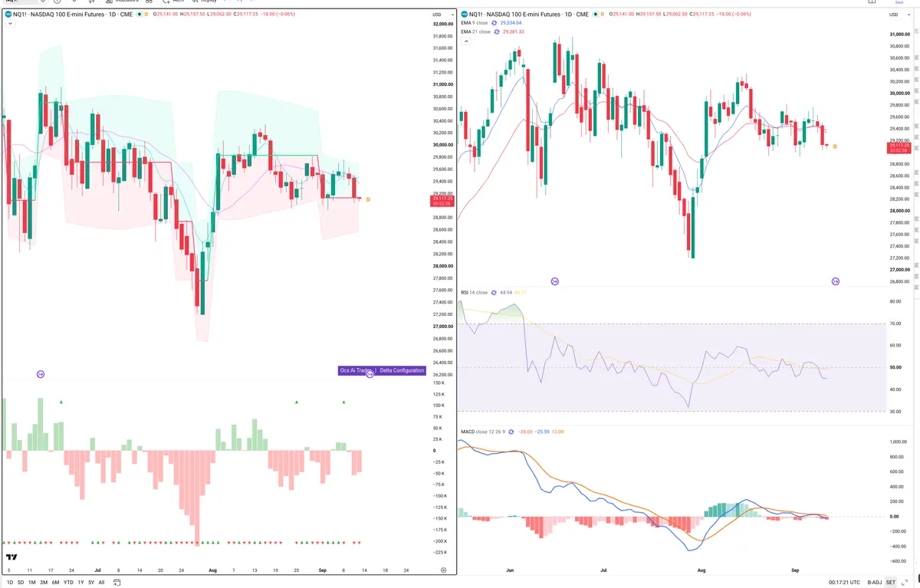Click the purple event marker at right chart's right edge
The width and height of the screenshot is (920, 588).
coord(835,281)
